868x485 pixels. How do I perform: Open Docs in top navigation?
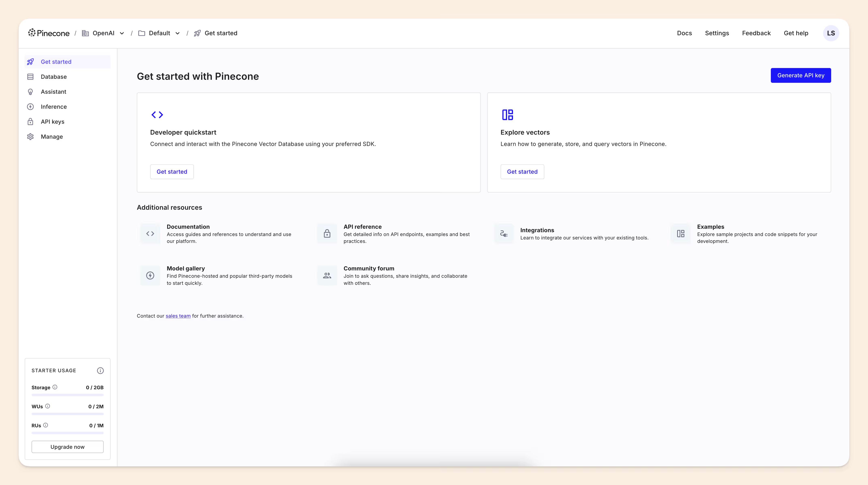click(684, 33)
